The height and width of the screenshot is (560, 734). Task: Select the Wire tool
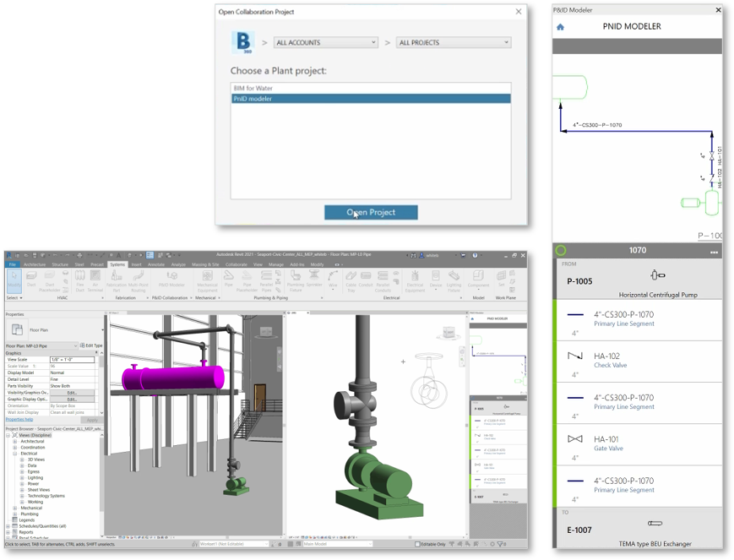pyautogui.click(x=333, y=280)
